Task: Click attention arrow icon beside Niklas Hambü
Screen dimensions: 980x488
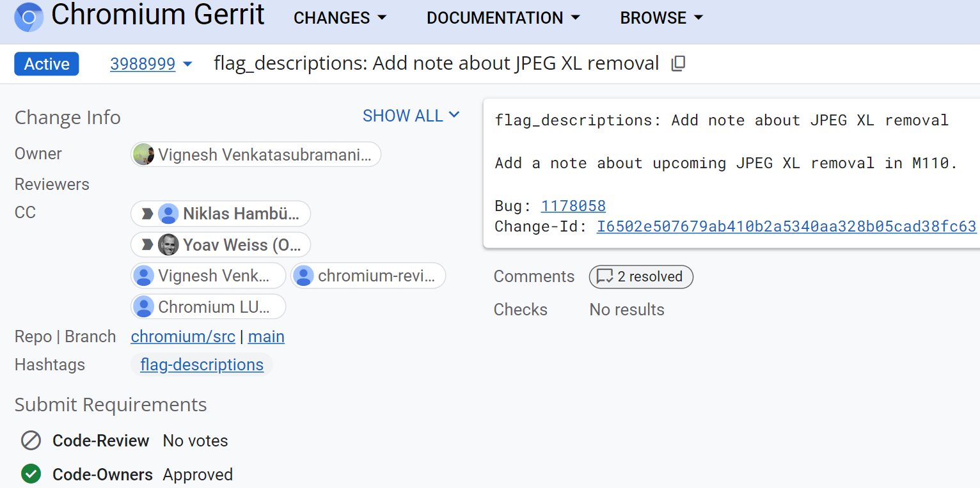Action: click(147, 214)
